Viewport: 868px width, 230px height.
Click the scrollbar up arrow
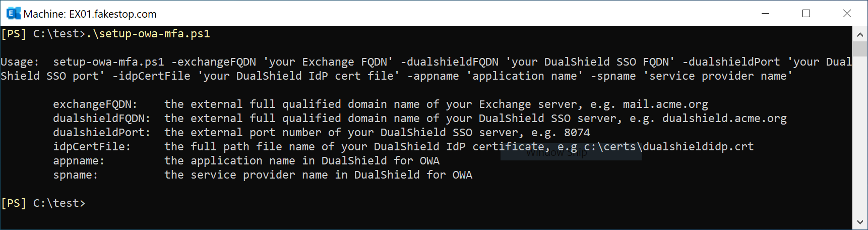click(860, 35)
